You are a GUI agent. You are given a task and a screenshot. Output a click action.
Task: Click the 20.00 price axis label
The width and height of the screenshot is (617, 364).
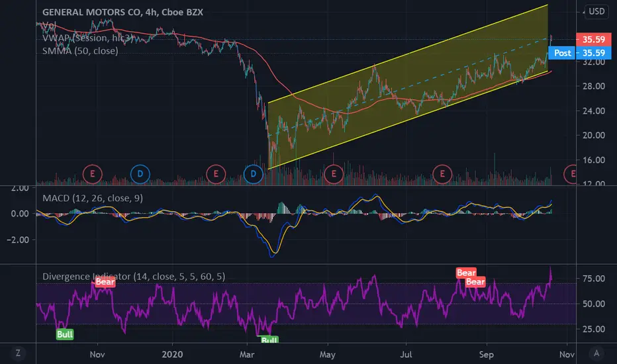point(594,135)
